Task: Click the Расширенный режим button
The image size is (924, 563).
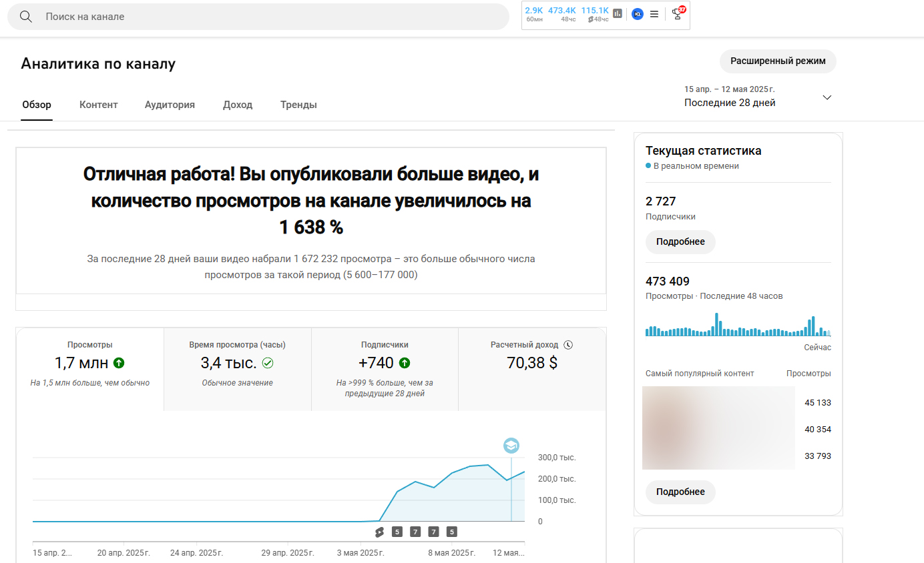Action: [778, 61]
